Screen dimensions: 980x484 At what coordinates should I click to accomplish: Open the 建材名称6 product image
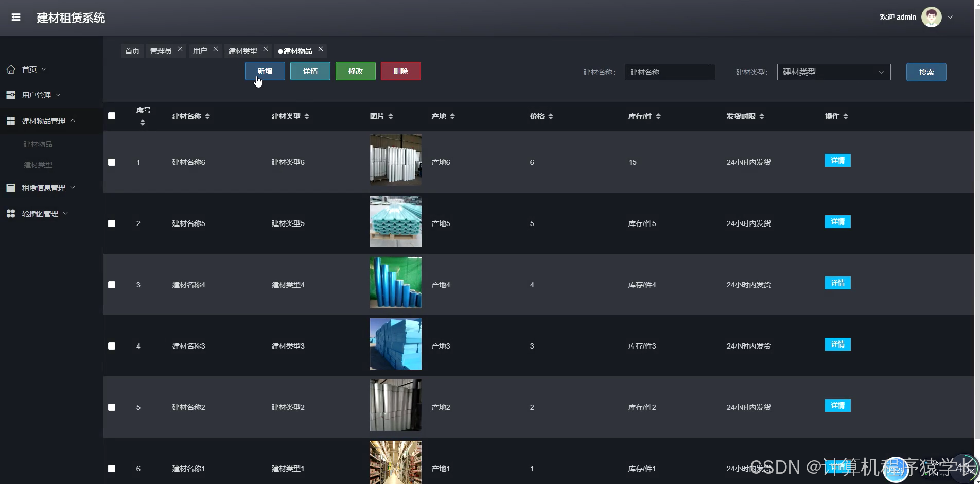pos(396,160)
